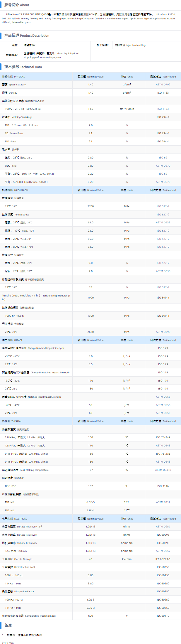Open ISO 527-2 link in the 28 % row
Image resolution: width=181 pixels, height=644 pixels.
(x=163, y=287)
